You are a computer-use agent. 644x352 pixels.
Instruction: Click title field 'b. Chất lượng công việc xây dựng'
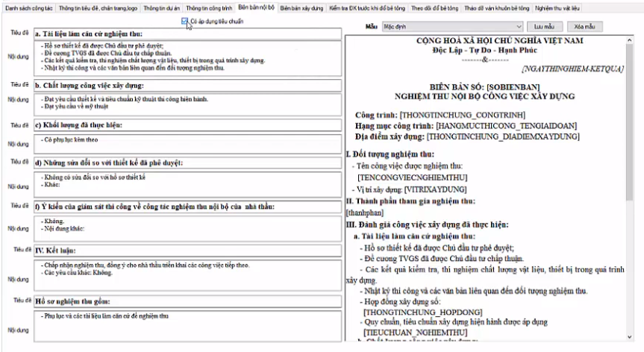188,86
